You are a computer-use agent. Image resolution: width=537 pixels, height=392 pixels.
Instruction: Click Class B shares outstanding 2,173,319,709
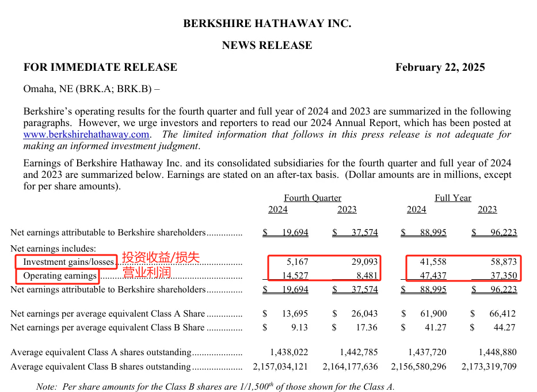[x=489, y=367]
